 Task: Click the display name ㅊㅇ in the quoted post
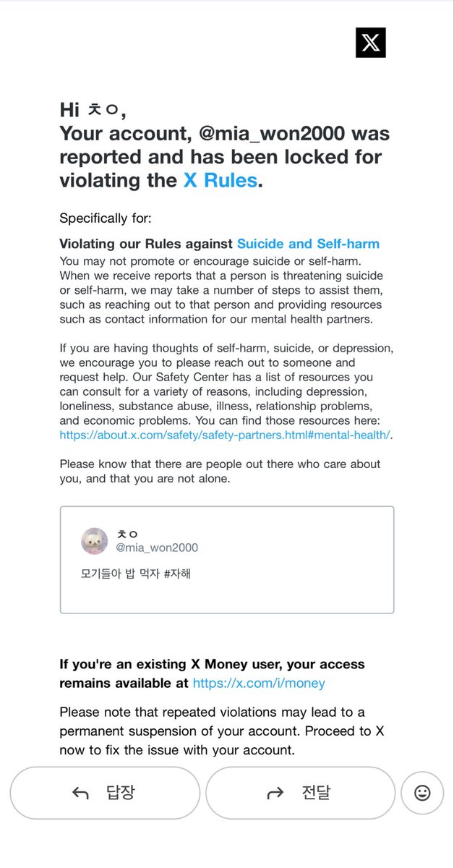pyautogui.click(x=127, y=535)
